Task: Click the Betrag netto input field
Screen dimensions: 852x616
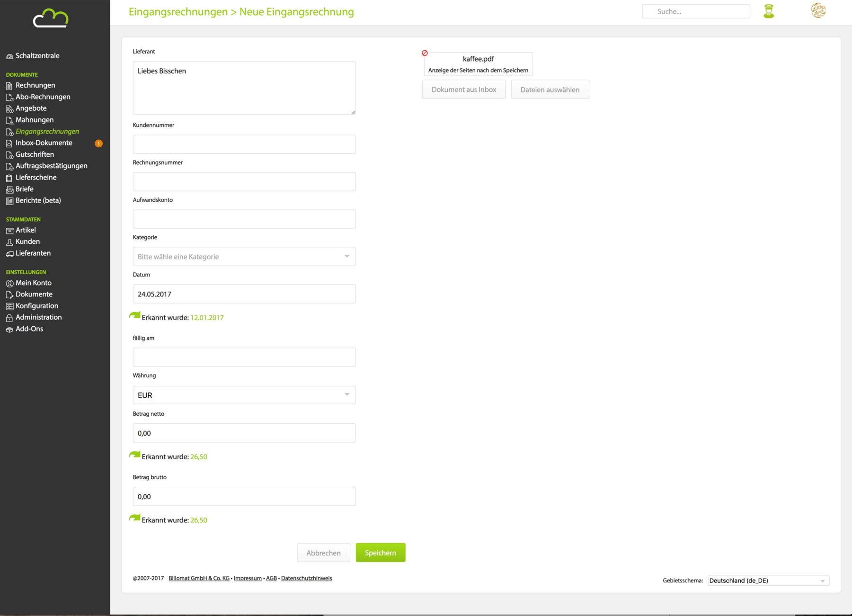Action: click(x=244, y=433)
